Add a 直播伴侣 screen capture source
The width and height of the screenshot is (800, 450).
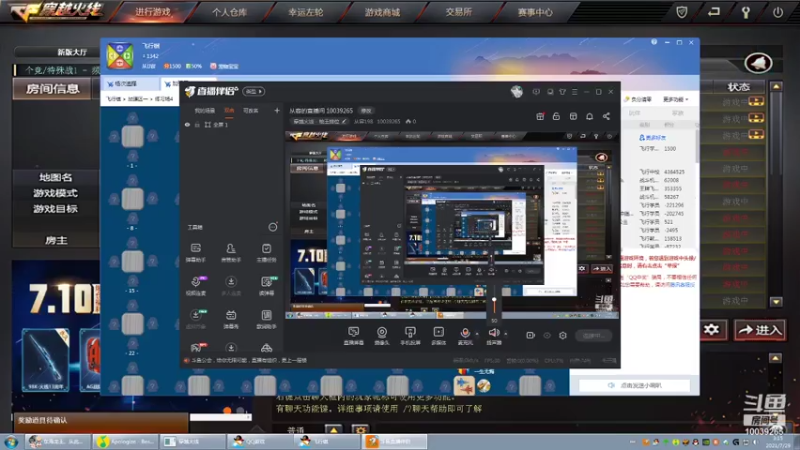click(353, 336)
